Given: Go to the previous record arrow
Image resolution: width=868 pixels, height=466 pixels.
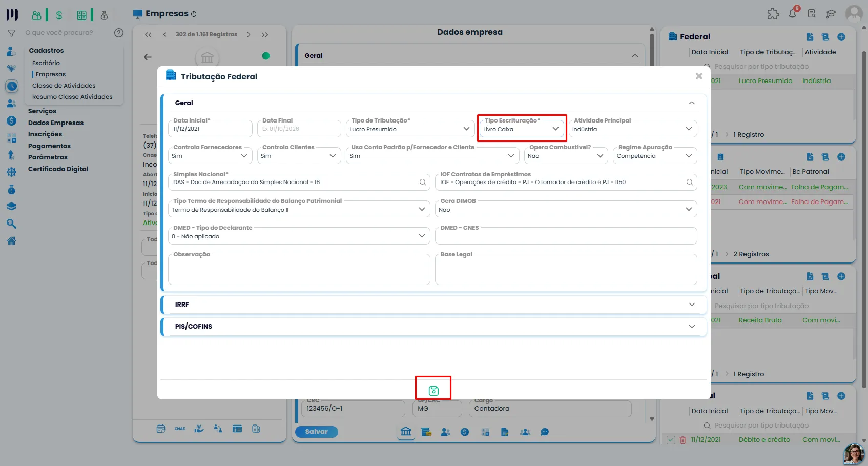Looking at the screenshot, I should pyautogui.click(x=164, y=35).
